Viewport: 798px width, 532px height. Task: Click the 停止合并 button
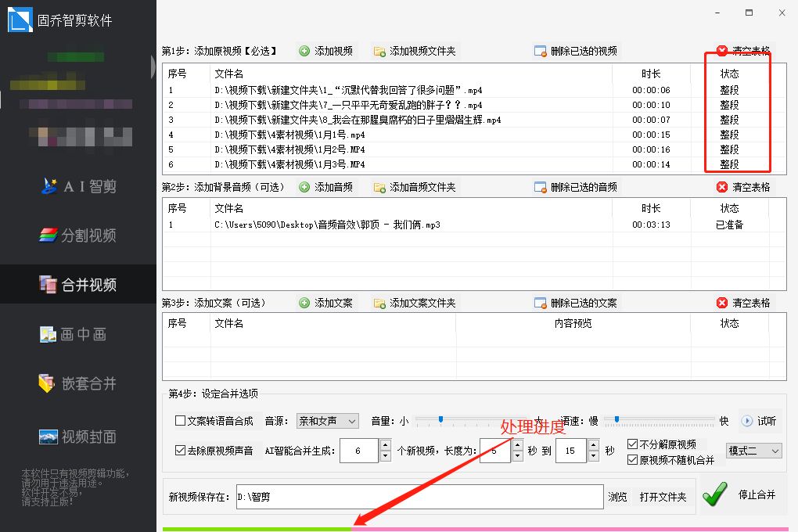click(x=740, y=494)
